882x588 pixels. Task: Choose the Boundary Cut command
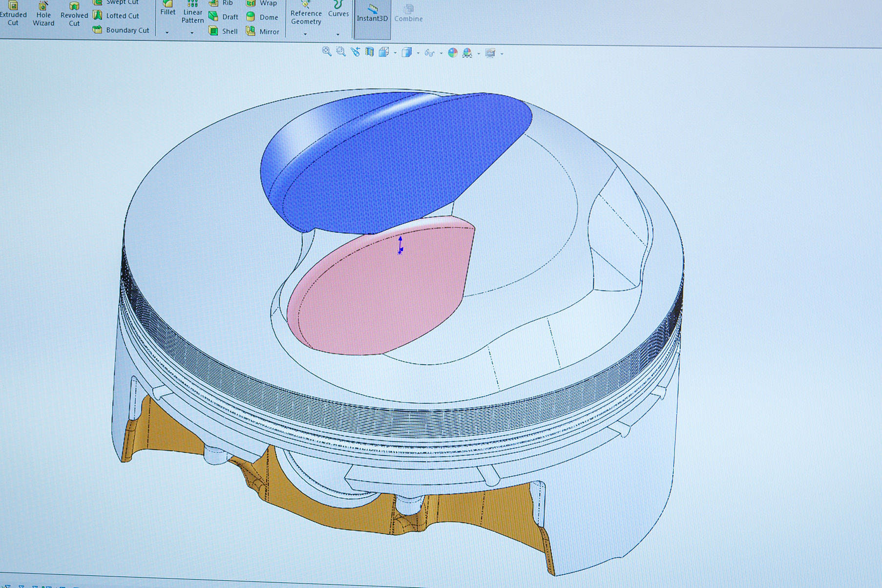pyautogui.click(x=121, y=30)
